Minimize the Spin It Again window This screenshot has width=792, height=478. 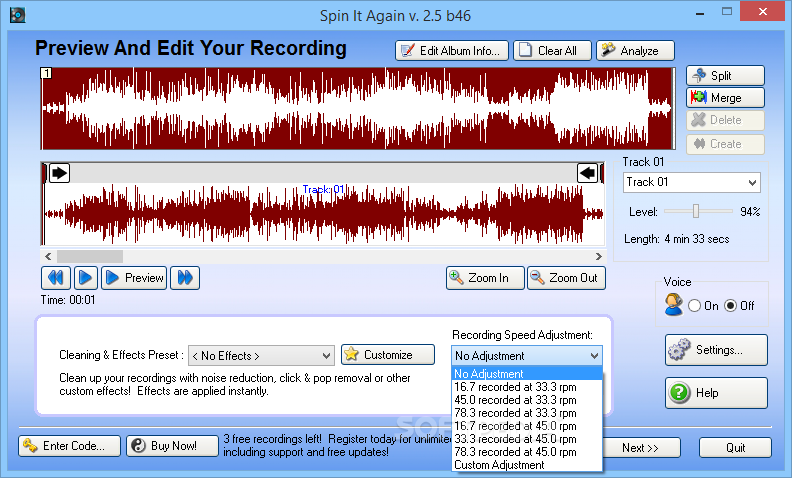coord(700,13)
